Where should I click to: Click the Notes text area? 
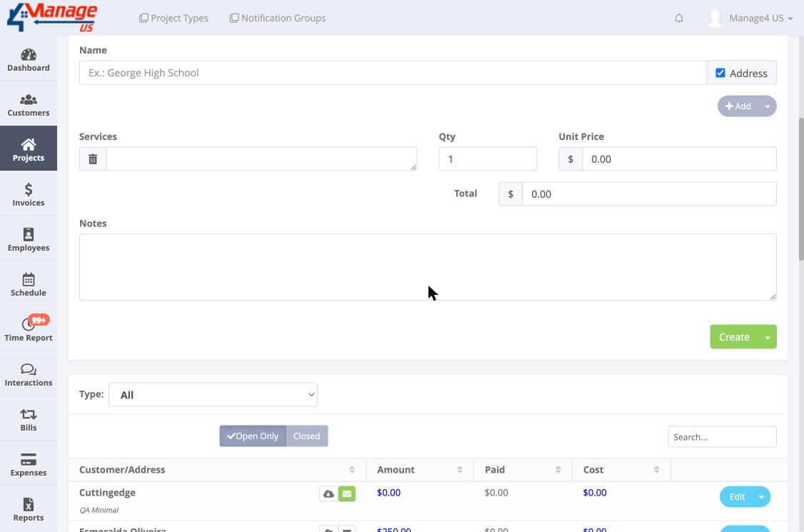click(x=428, y=267)
